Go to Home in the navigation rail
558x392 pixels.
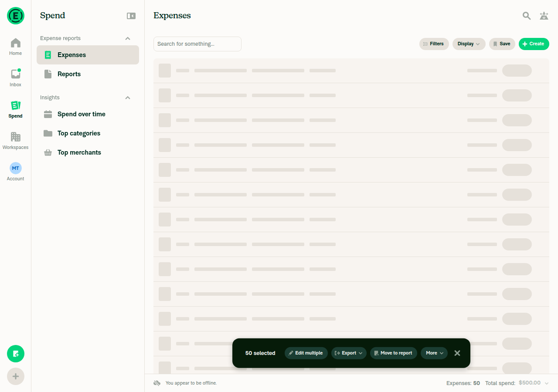(16, 47)
